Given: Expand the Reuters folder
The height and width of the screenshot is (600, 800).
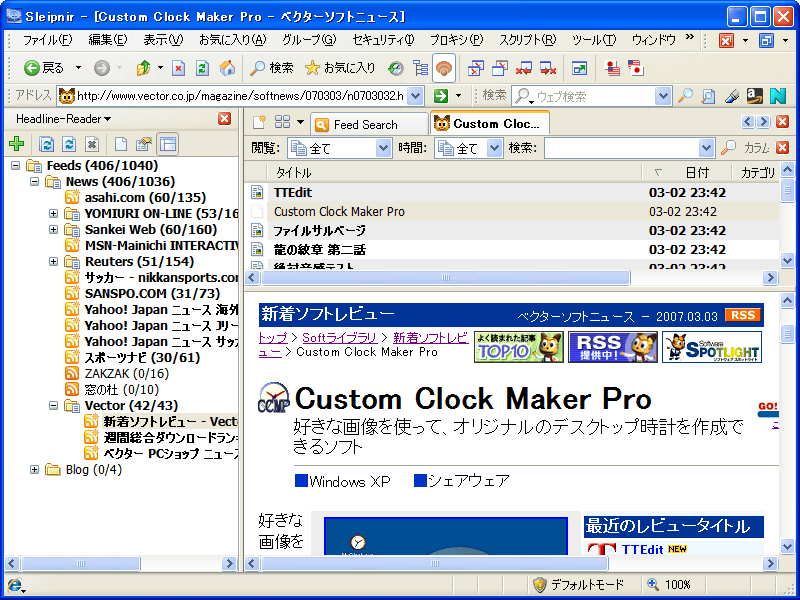Looking at the screenshot, I should point(53,261).
